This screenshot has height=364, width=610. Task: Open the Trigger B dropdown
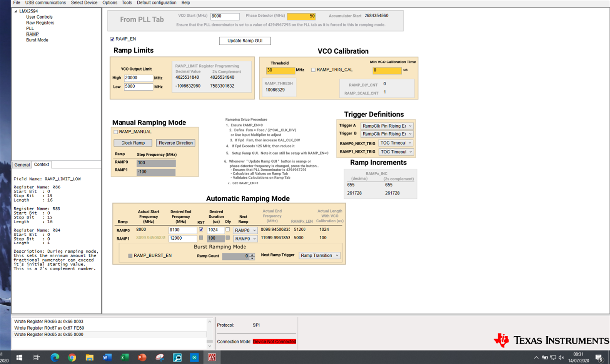[386, 134]
